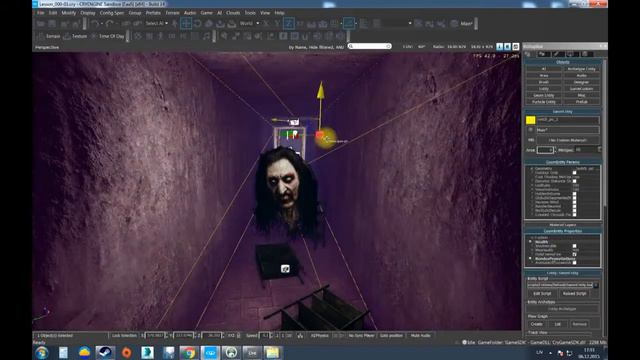Click the entity name input field
The width and height of the screenshot is (640, 360).
(x=568, y=120)
